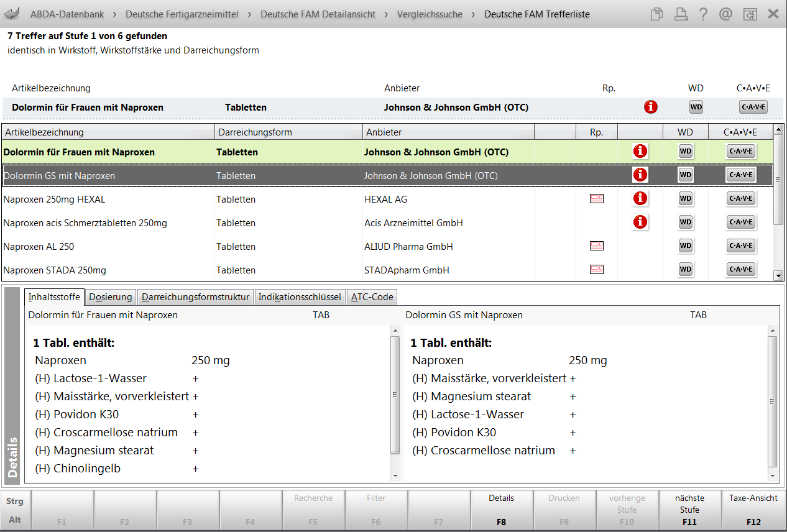Click the WD icon for Naproxen AL 250

(685, 245)
